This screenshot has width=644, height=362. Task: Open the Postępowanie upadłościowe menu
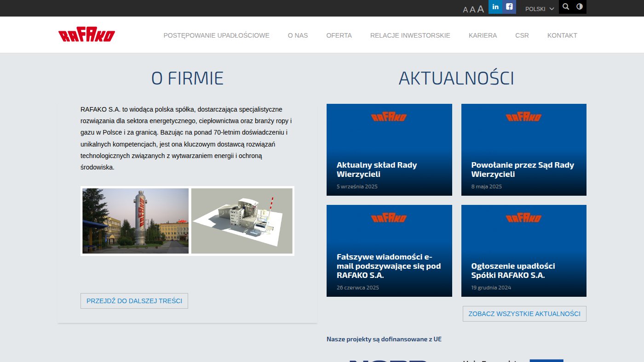tap(217, 35)
